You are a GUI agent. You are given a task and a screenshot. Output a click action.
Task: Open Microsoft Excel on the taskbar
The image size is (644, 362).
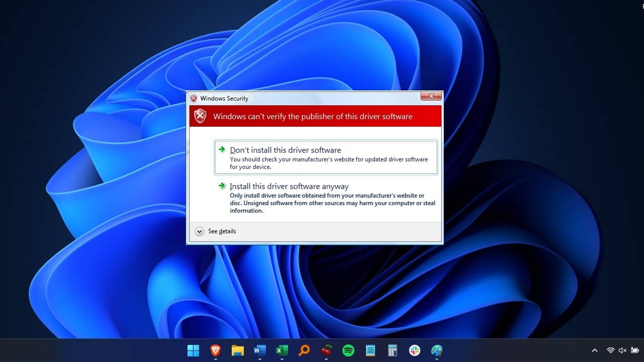[x=282, y=350]
